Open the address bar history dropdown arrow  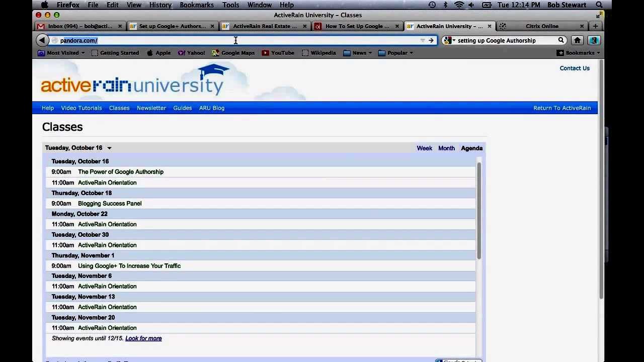coord(423,40)
